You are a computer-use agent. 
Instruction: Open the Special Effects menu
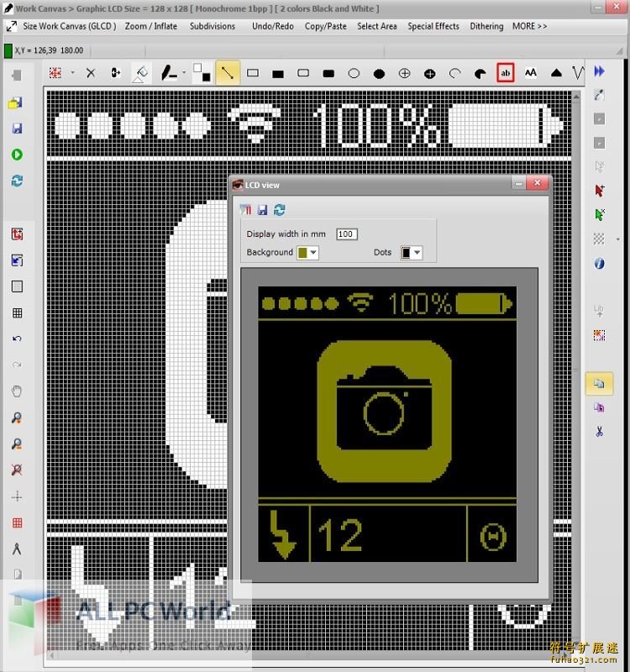(433, 26)
